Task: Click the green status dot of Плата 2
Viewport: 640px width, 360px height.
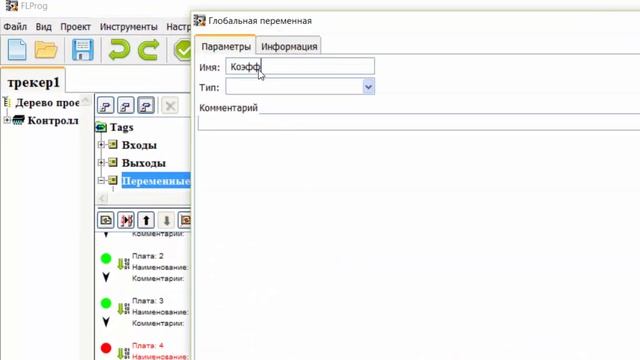Action: pyautogui.click(x=106, y=258)
